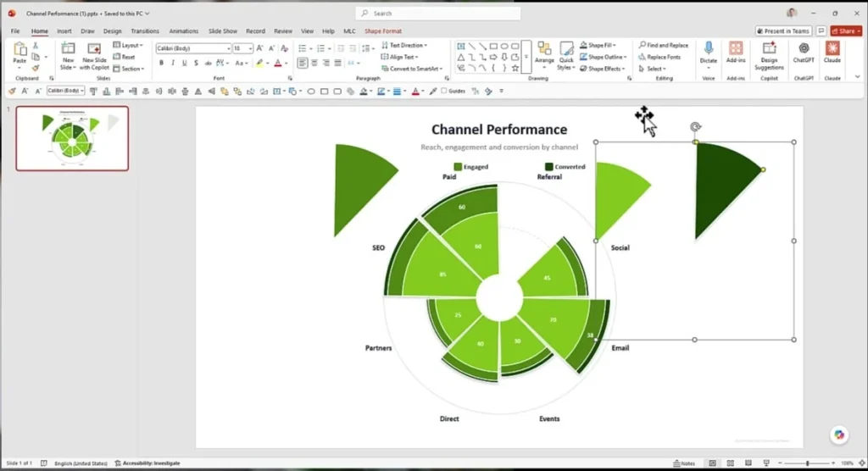
Task: Switch to Reading view
Action: [x=748, y=463]
